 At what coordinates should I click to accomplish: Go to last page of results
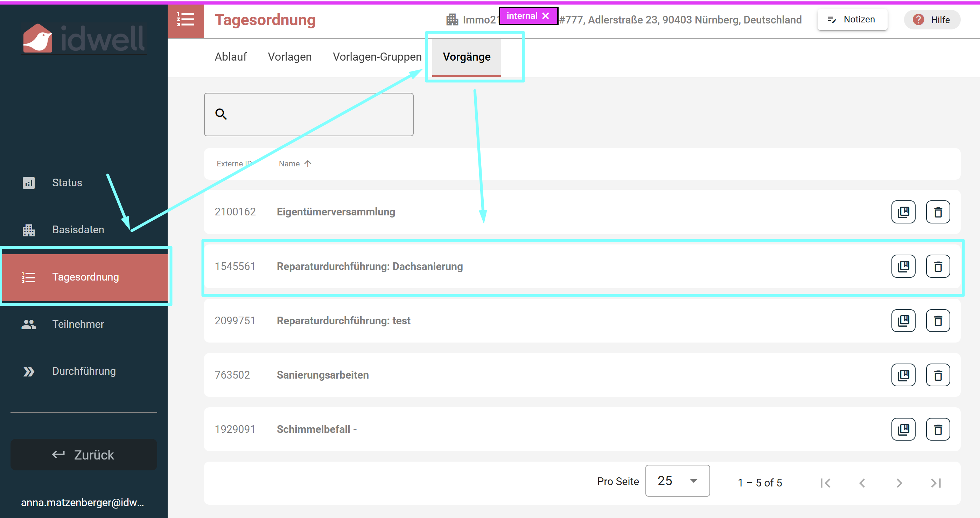(x=936, y=483)
